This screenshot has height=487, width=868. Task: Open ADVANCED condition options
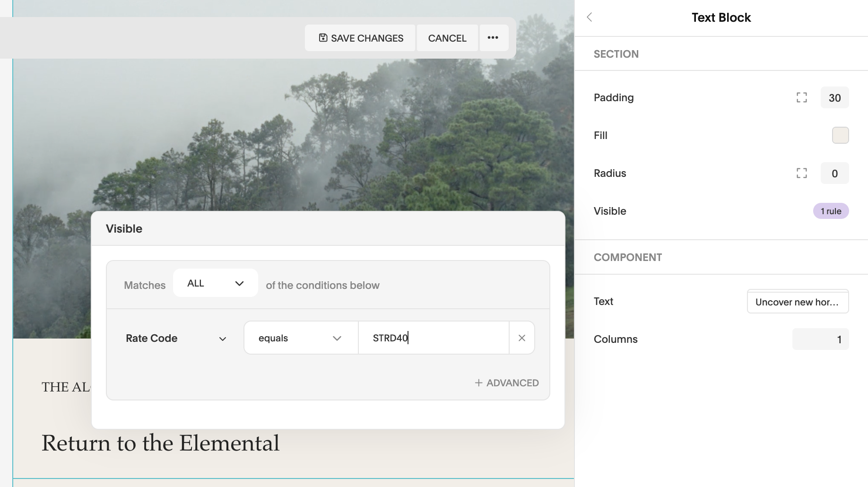tap(506, 383)
